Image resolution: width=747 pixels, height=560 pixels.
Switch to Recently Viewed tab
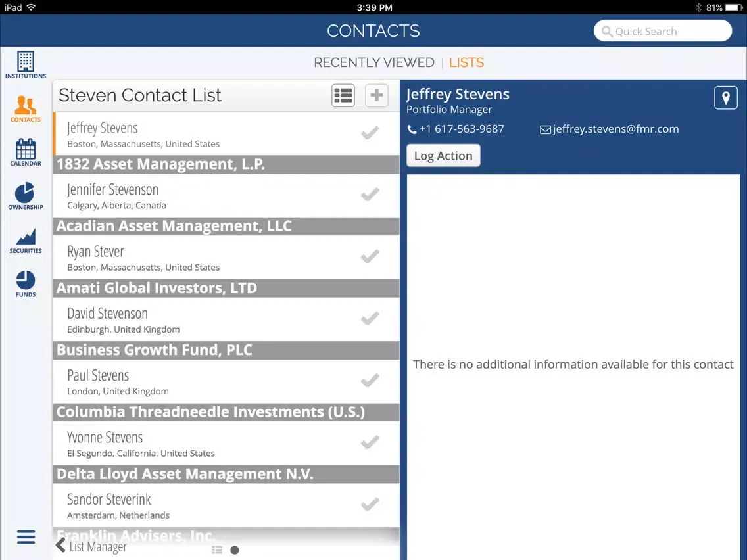[374, 62]
